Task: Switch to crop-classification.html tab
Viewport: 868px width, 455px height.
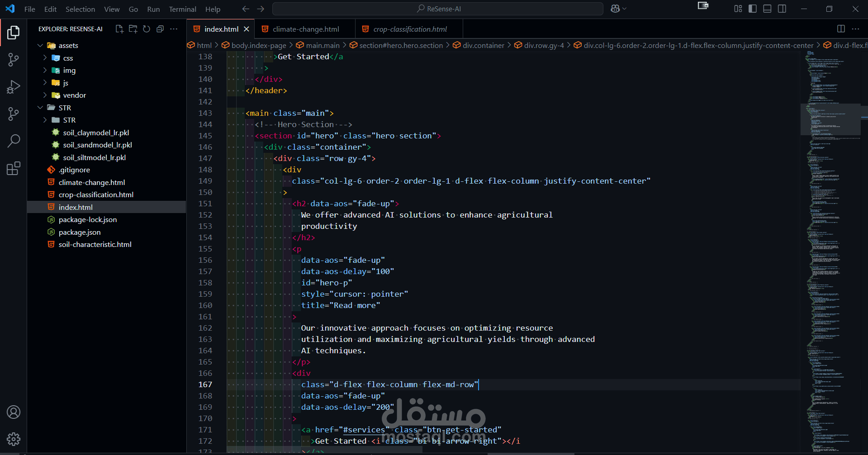Action: click(409, 29)
